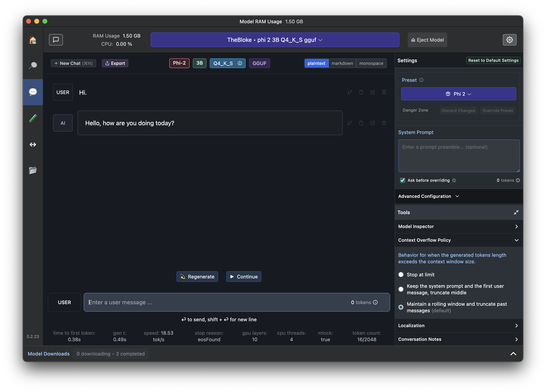Expand Advanced Configuration section
The image size is (546, 392).
tap(428, 196)
